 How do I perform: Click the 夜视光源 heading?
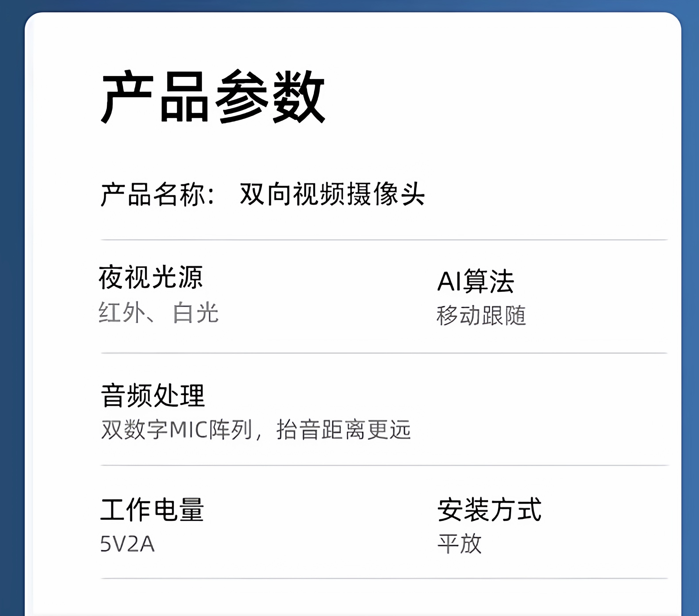click(x=151, y=277)
